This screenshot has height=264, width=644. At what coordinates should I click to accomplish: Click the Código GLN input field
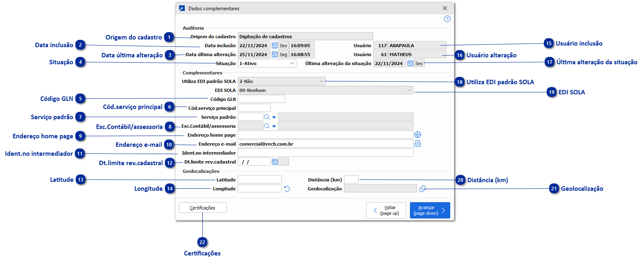[261, 99]
